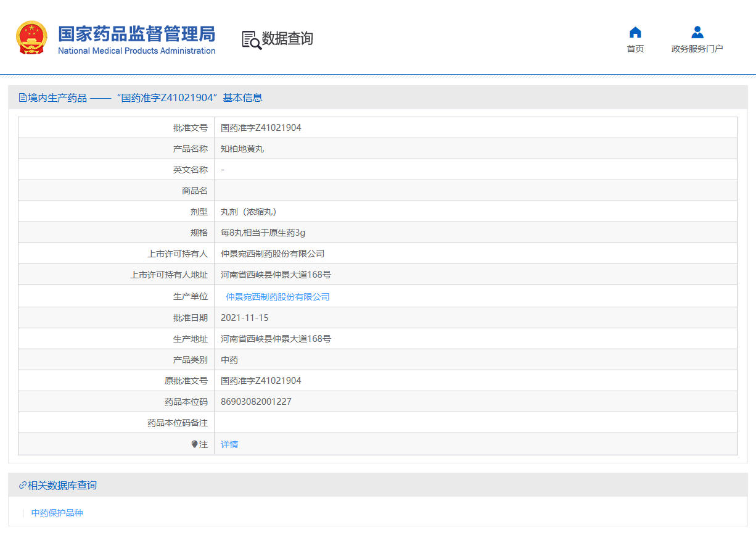Go to 首页 home icon

[x=635, y=32]
